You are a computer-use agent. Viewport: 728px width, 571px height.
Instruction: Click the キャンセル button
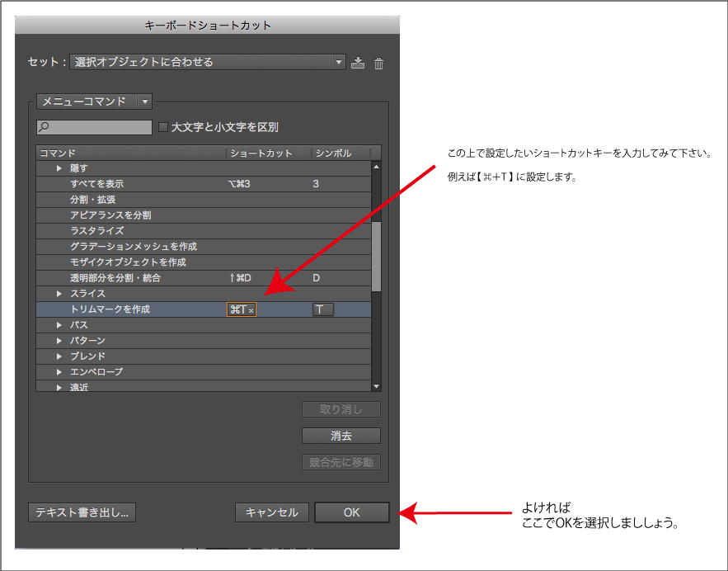(x=272, y=512)
